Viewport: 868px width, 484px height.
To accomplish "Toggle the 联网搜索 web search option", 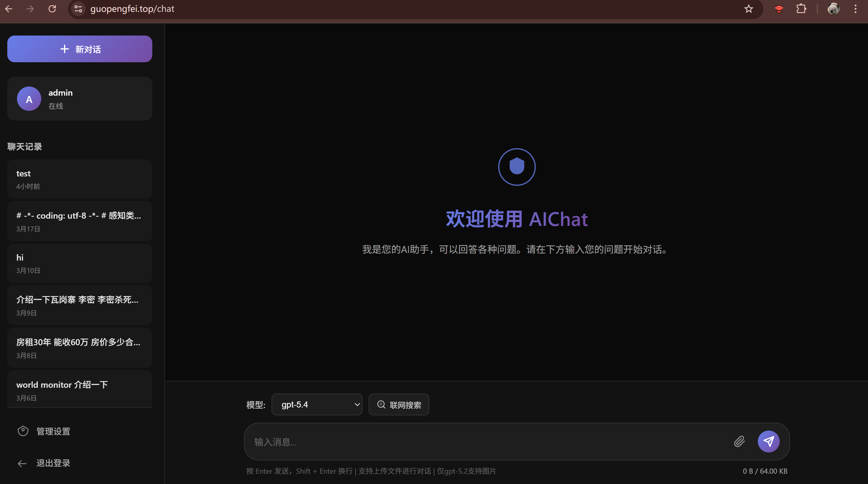I will tap(399, 404).
